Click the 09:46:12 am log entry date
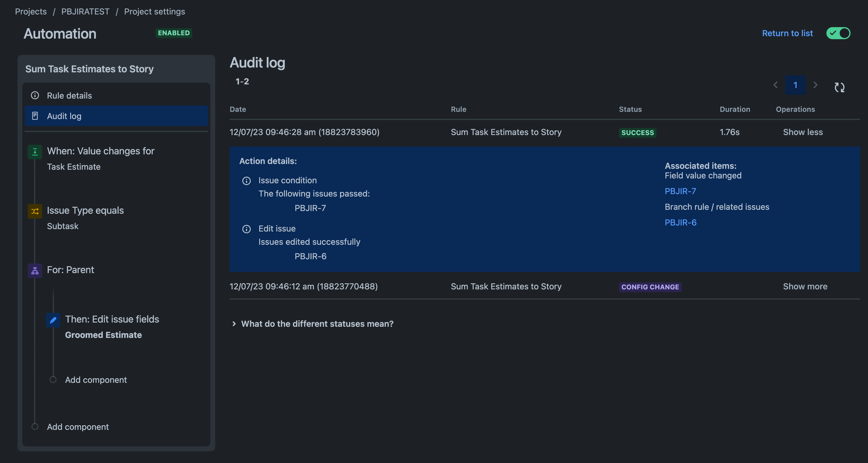This screenshot has width=868, height=463. [303, 286]
